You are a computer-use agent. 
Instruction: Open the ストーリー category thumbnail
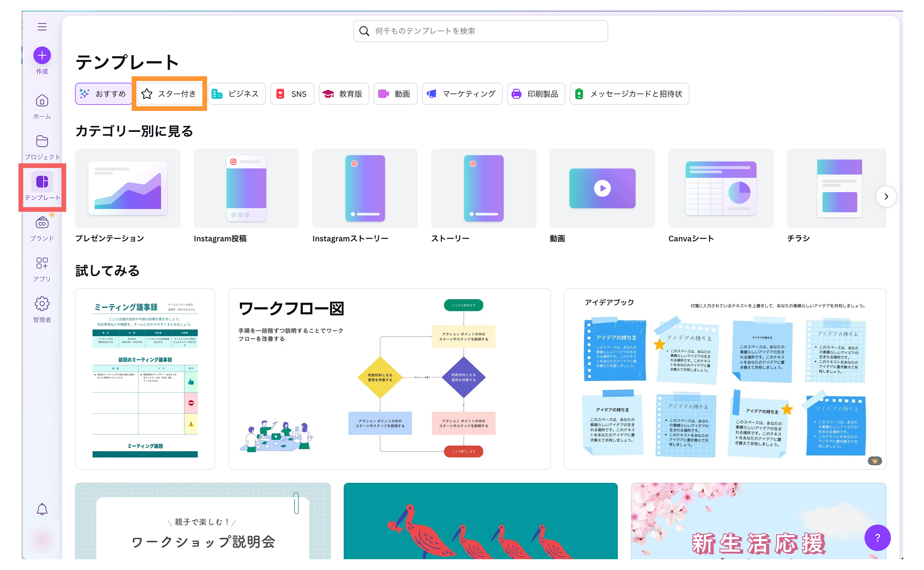(x=484, y=188)
